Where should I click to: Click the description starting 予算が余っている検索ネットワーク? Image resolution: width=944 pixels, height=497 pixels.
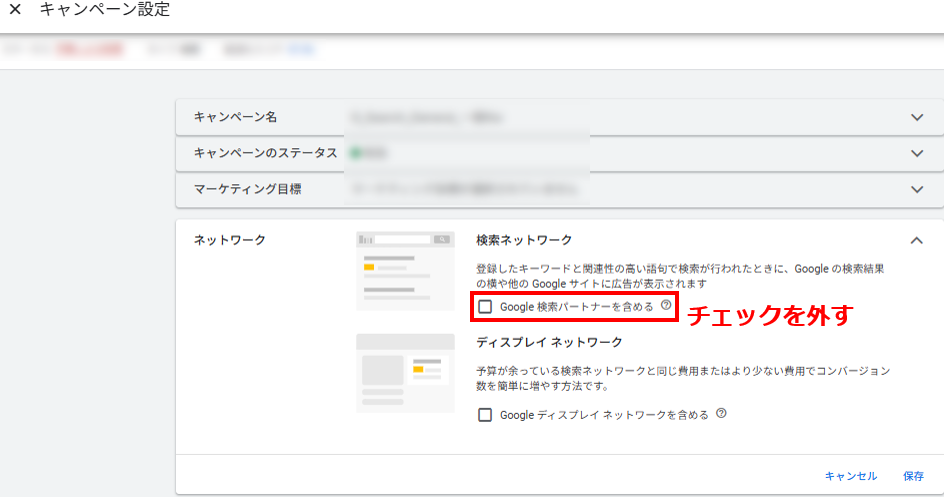(683, 378)
